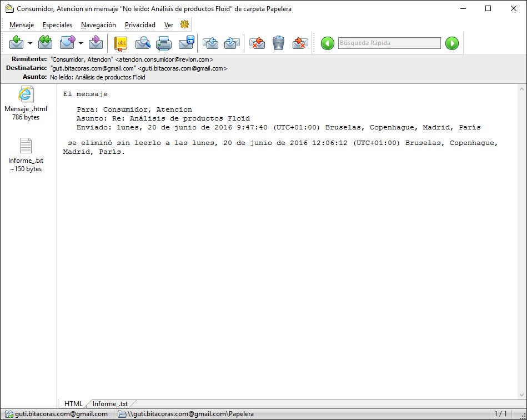The width and height of the screenshot is (527, 420).
Task: Maximize the message window
Action: (488, 9)
